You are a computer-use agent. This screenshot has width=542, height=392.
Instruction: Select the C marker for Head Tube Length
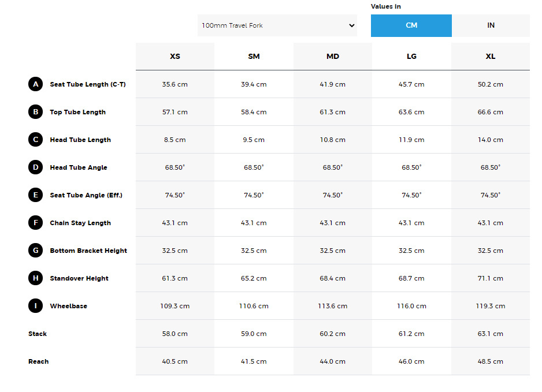point(36,140)
